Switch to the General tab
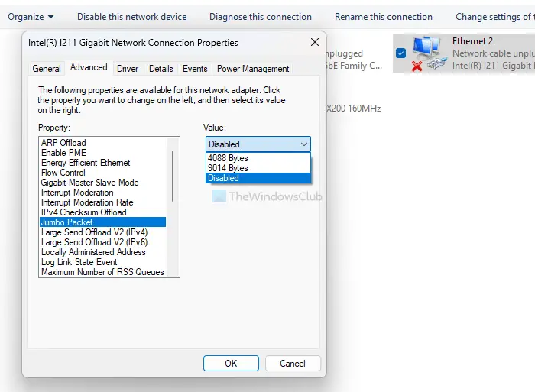 pos(47,69)
